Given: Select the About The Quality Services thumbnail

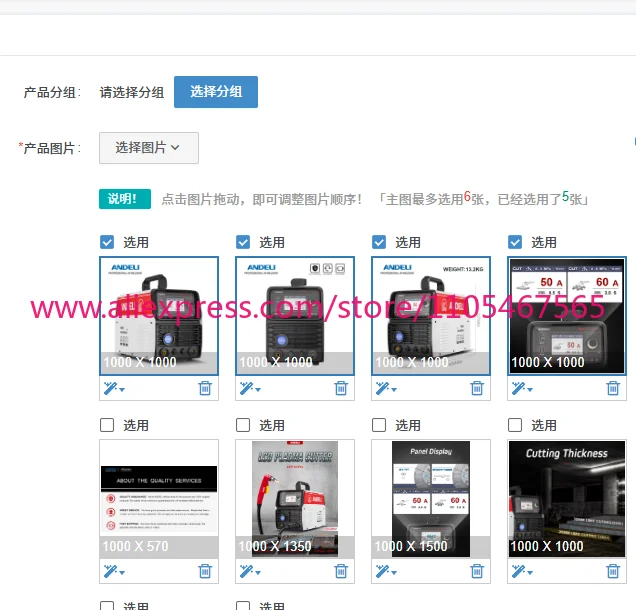Looking at the screenshot, I should 159,499.
